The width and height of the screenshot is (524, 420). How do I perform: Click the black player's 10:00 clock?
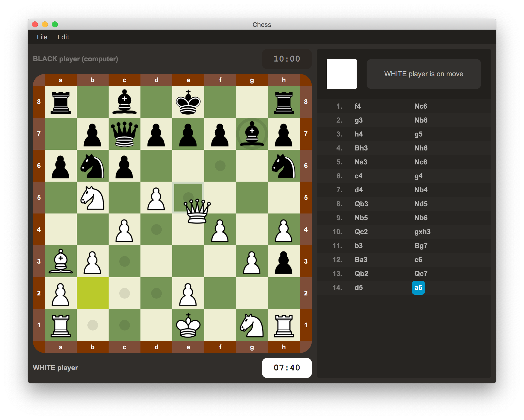(x=287, y=59)
